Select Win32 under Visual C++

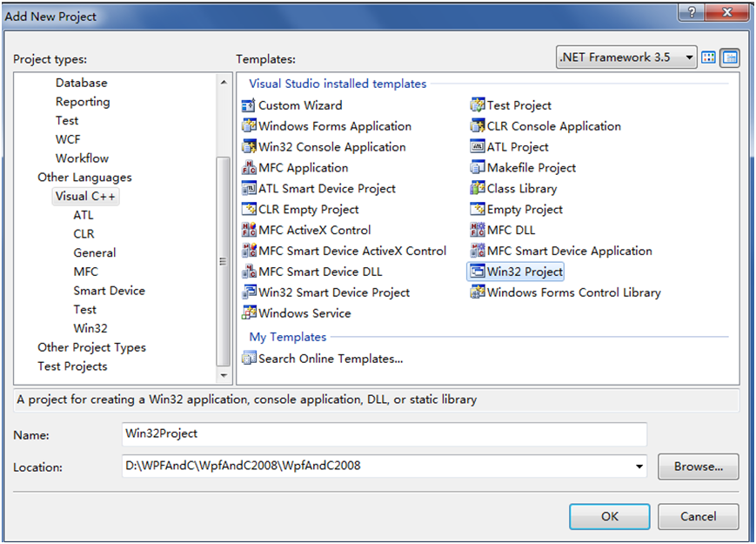coord(90,328)
